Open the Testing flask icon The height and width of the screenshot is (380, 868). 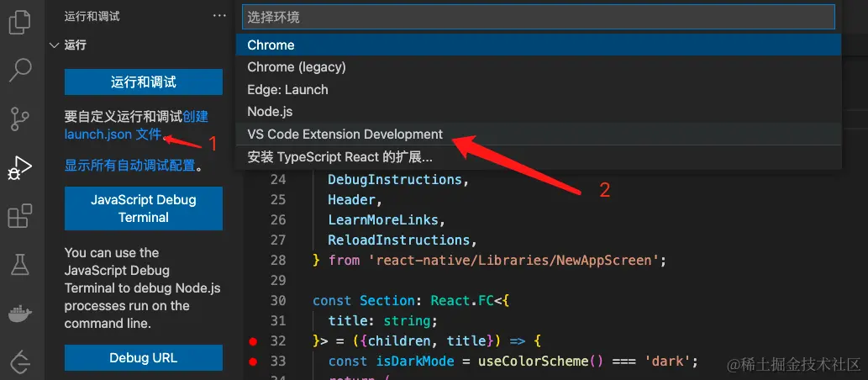pyautogui.click(x=20, y=265)
